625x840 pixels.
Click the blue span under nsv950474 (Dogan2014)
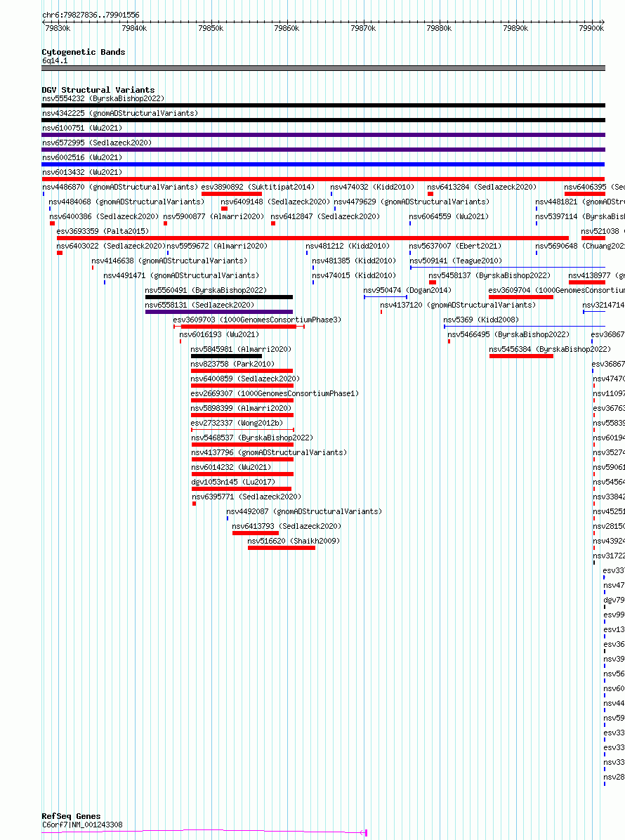[x=386, y=297]
